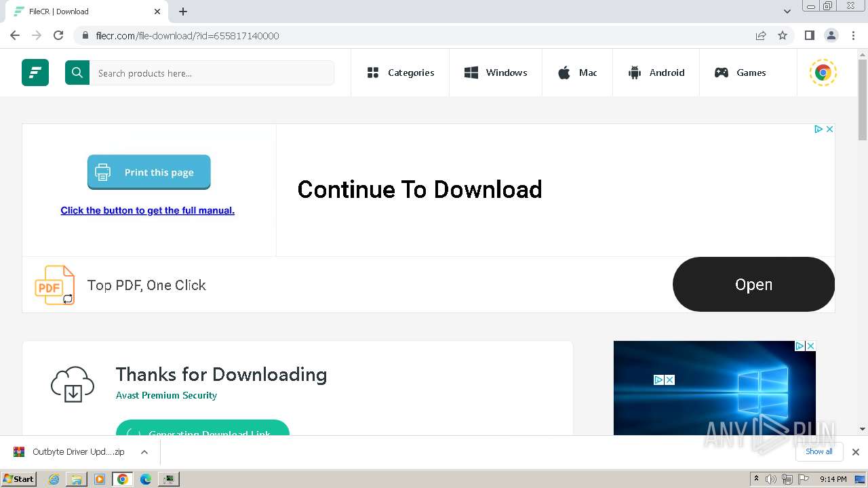Launch Internet Explorer from taskbar

click(54, 479)
